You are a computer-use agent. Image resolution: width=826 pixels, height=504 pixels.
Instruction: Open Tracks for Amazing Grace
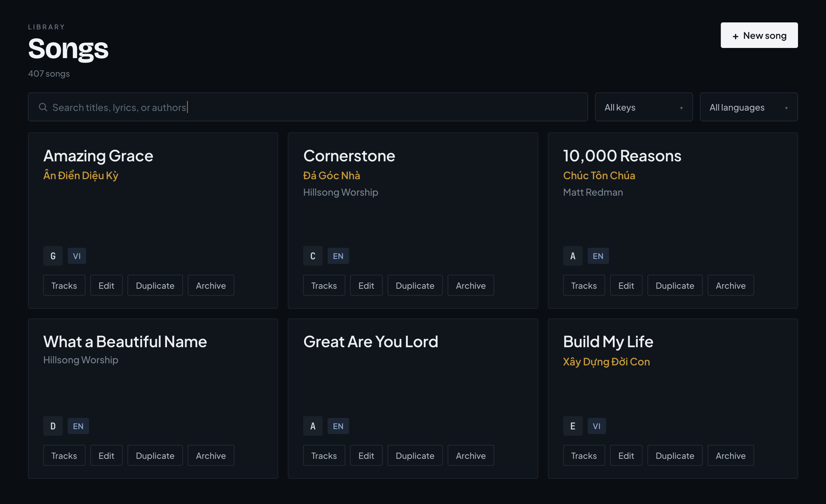pos(64,285)
